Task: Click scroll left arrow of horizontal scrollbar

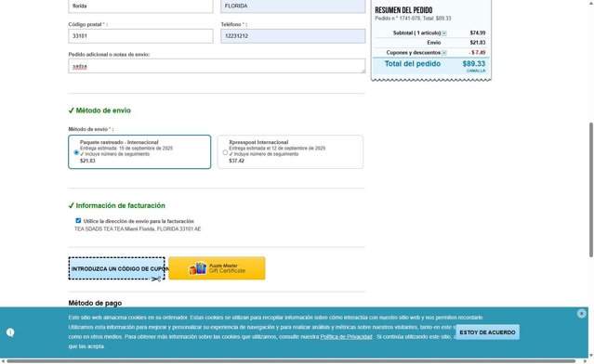Action: point(3,361)
